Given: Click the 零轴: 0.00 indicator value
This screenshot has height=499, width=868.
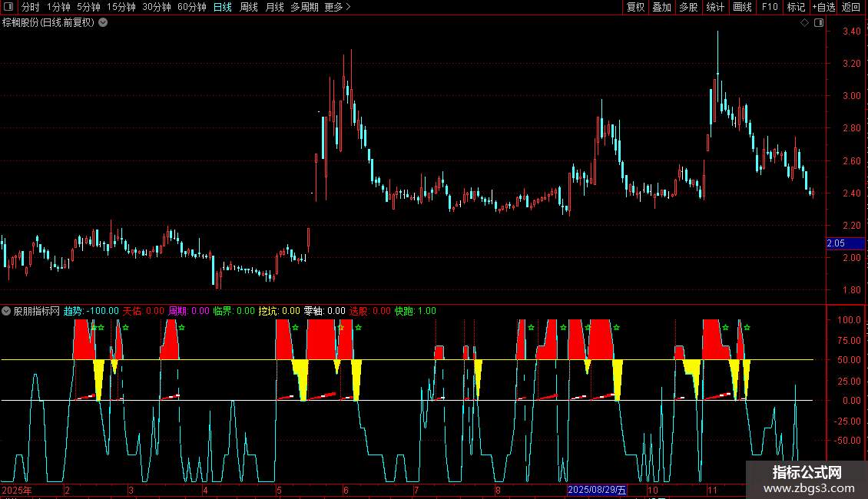Looking at the screenshot, I should [325, 311].
